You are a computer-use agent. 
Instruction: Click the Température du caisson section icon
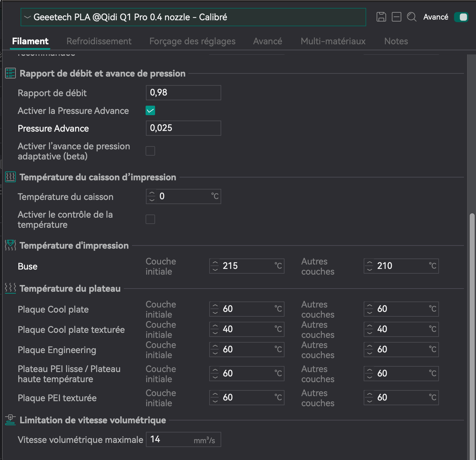point(10,177)
